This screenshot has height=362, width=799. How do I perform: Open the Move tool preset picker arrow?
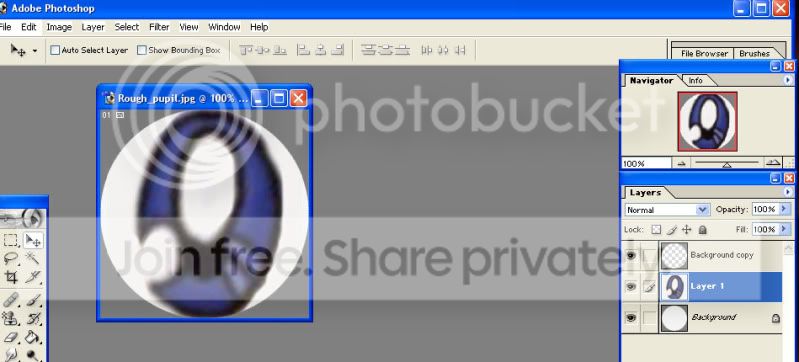tap(35, 50)
